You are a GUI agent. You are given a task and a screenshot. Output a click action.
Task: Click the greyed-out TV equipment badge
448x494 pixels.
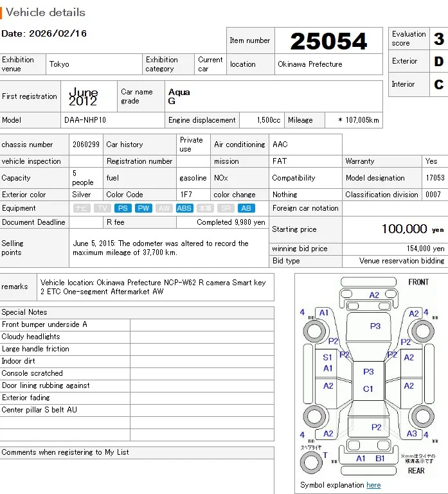point(102,208)
